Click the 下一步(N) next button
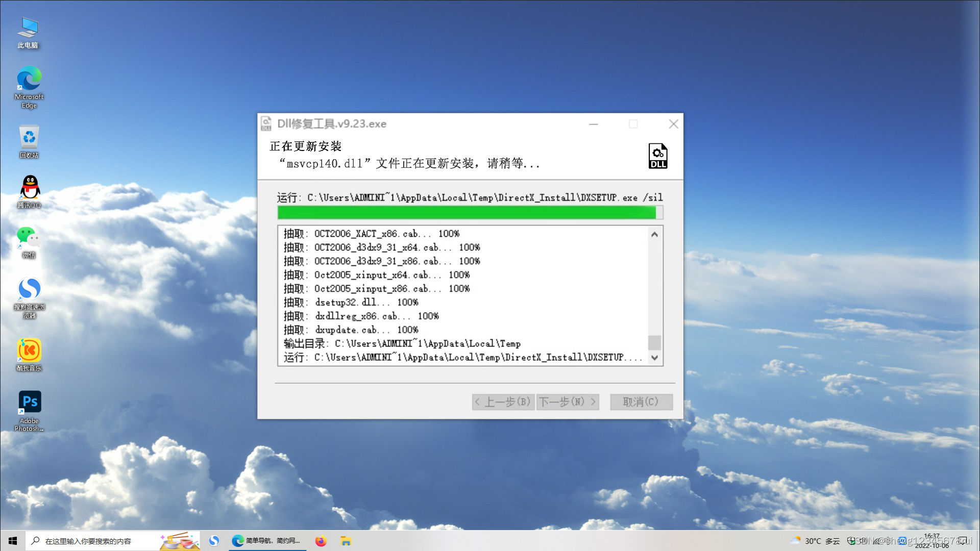The image size is (980, 551). pos(567,402)
